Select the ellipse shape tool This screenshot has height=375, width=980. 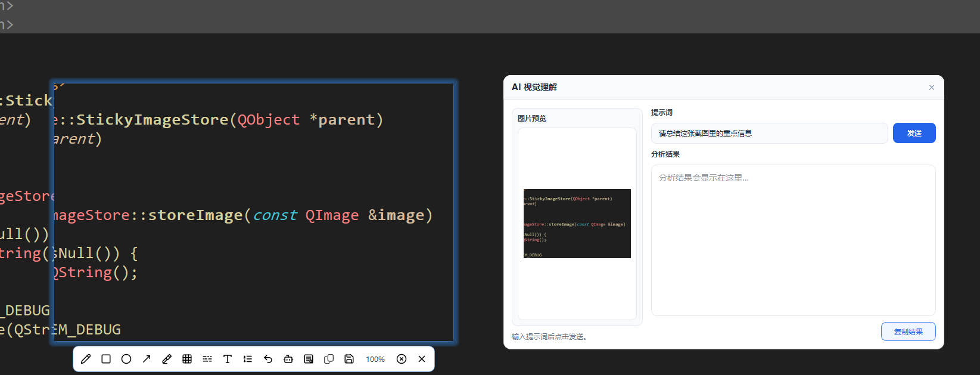(126, 359)
